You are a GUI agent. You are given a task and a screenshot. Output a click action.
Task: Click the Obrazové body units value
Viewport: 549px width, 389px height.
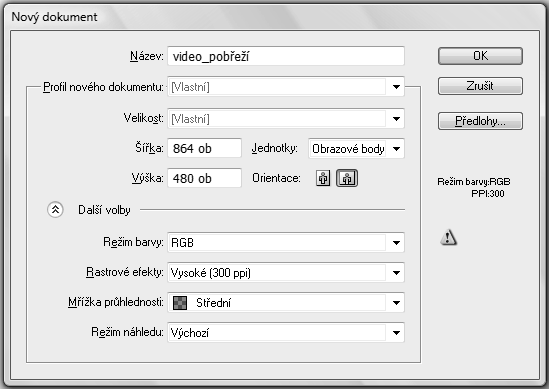(x=348, y=149)
